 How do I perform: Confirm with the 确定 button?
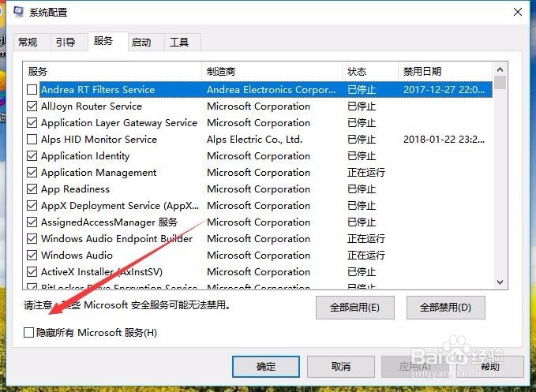pos(266,367)
